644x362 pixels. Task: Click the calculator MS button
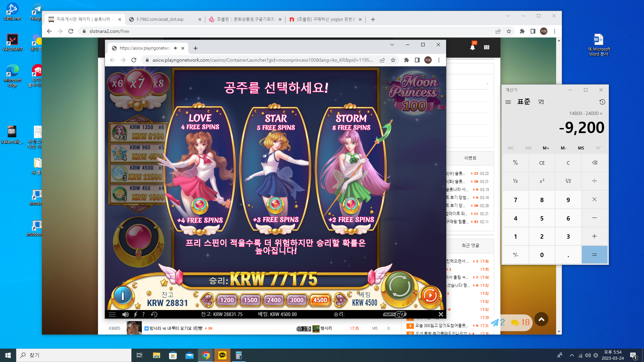point(581,148)
